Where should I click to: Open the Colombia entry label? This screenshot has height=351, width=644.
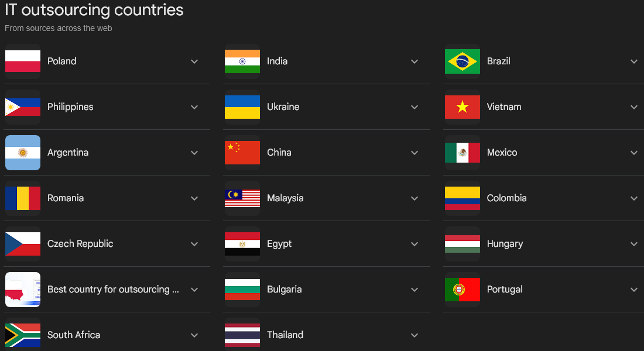click(x=506, y=198)
